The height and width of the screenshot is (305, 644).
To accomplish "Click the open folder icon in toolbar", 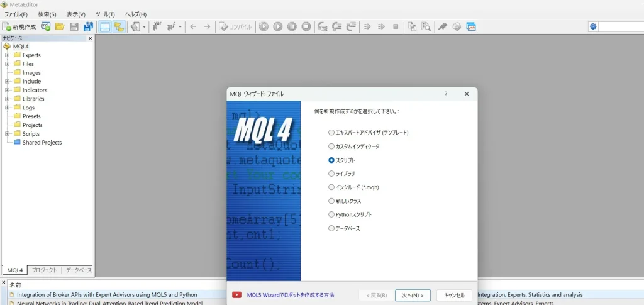I will (60, 26).
